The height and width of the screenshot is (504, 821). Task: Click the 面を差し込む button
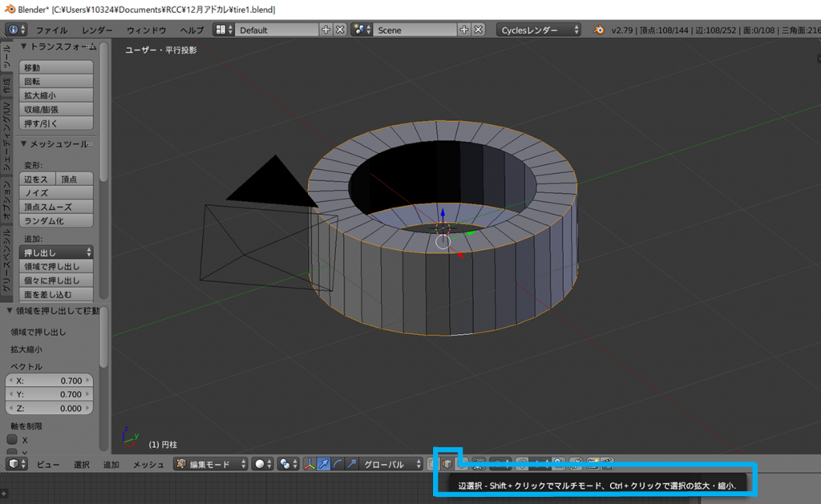(x=50, y=295)
